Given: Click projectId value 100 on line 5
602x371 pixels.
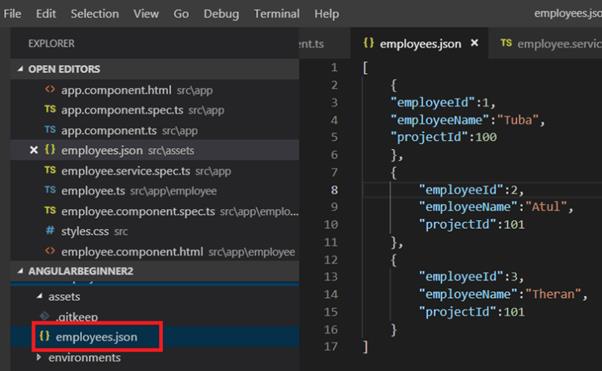Looking at the screenshot, I should click(x=486, y=137).
